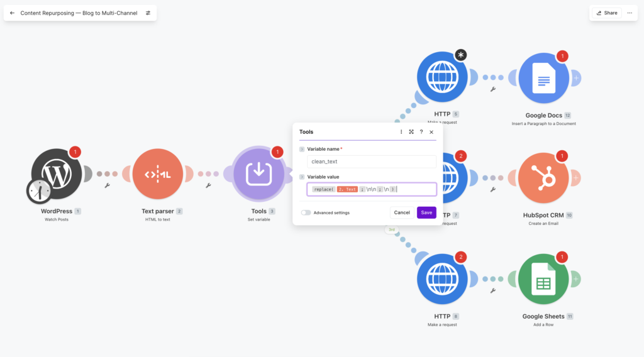Select the Google Sheets Add a Row module
The height and width of the screenshot is (357, 644).
coord(543,279)
